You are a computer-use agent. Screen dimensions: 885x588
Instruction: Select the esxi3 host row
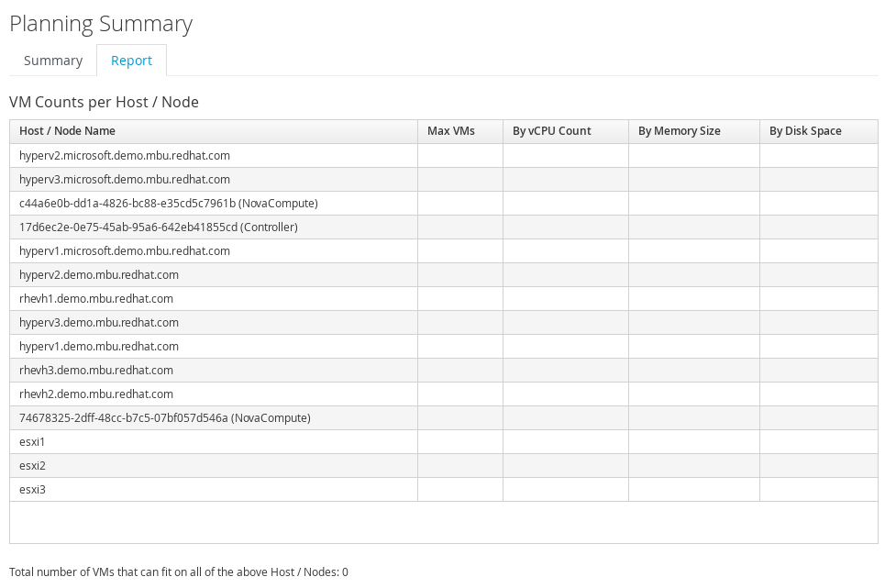[x=444, y=490]
